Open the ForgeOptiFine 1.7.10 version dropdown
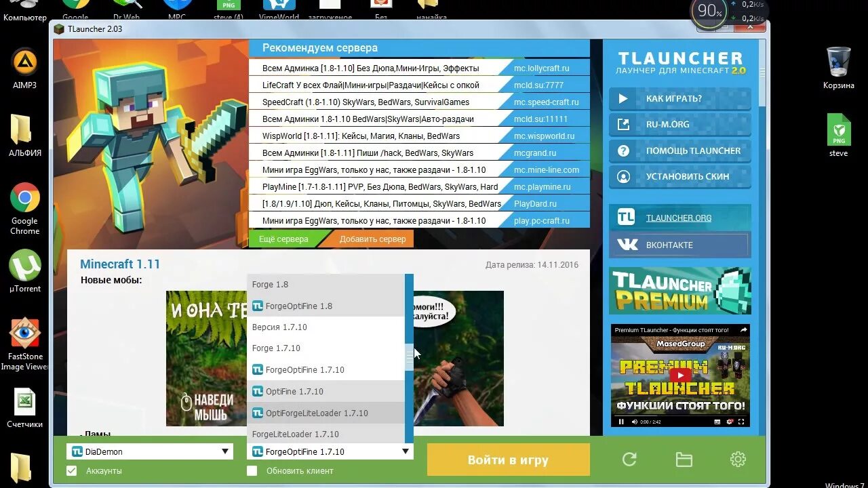 click(330, 451)
